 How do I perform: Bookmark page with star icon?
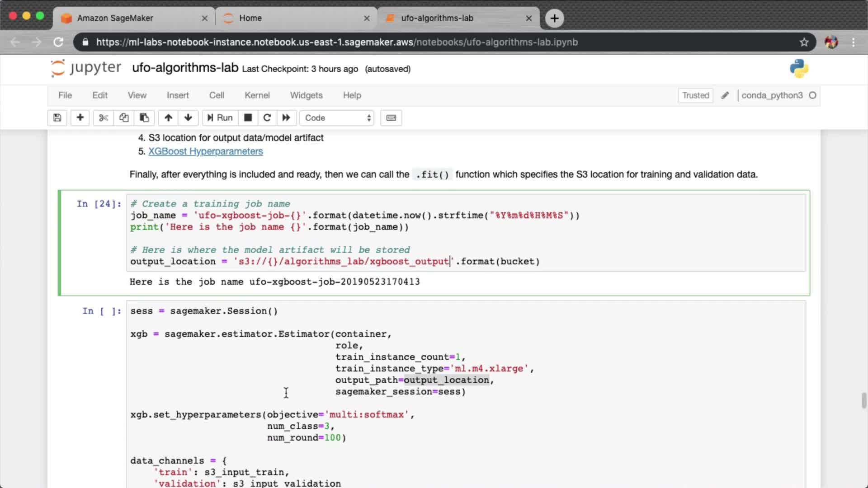804,42
